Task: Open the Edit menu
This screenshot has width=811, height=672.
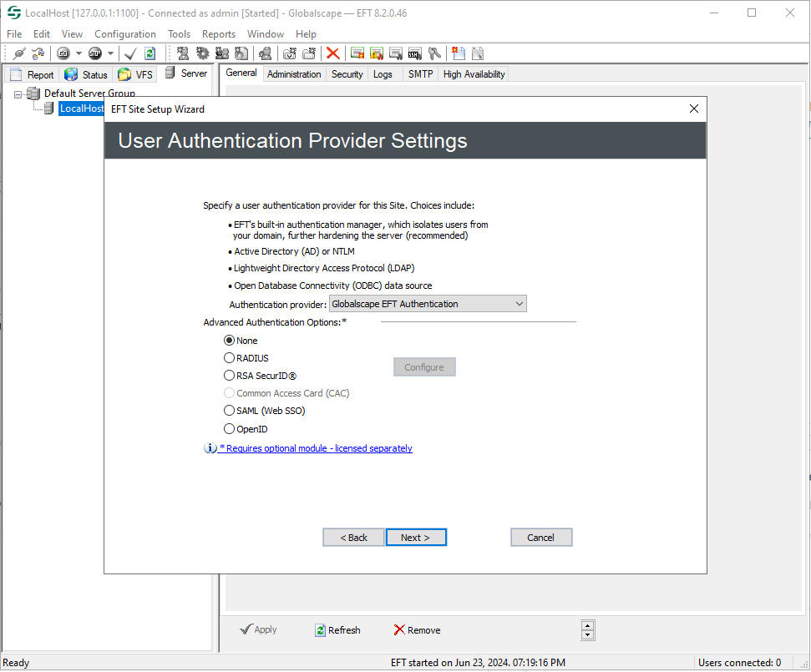Action: coord(42,34)
